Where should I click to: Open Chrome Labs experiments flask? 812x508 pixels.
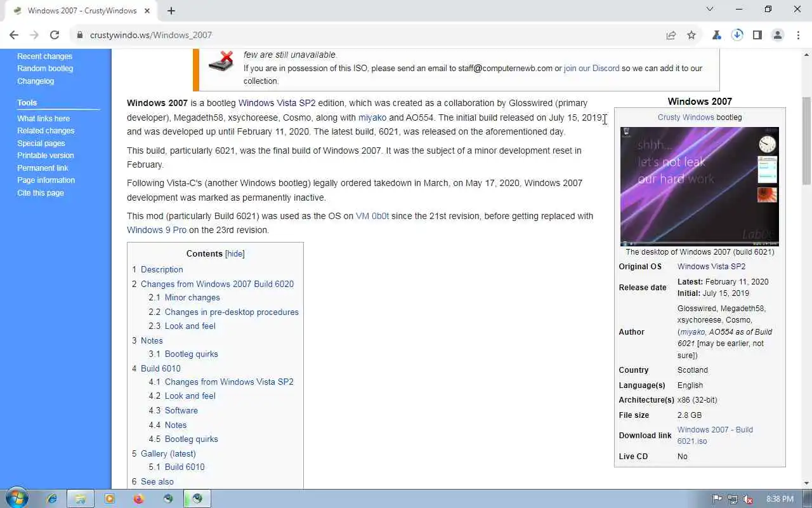tap(717, 35)
